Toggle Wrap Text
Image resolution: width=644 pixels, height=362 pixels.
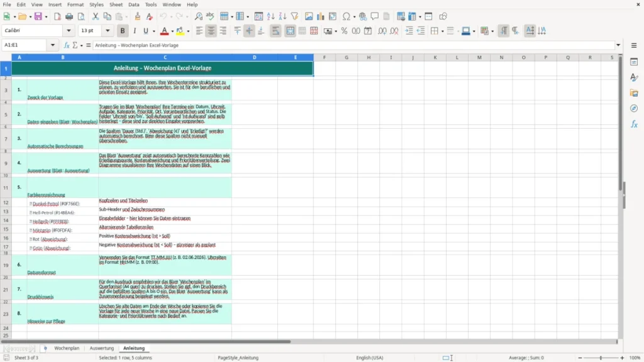pos(275,31)
